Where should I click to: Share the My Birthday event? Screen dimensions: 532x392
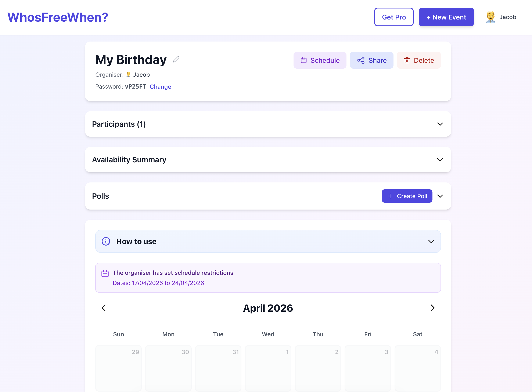tap(371, 60)
